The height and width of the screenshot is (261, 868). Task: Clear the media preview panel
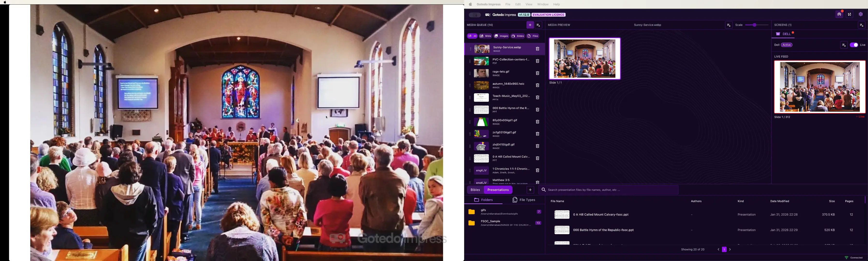pos(729,25)
